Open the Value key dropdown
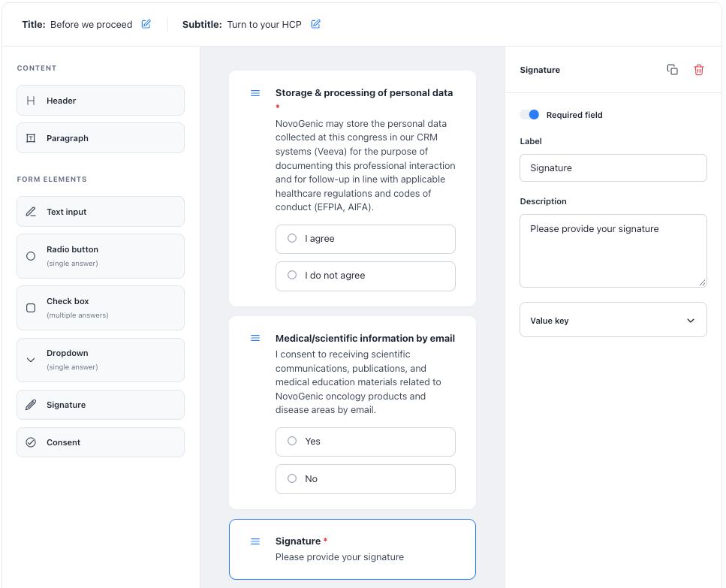 (x=613, y=320)
